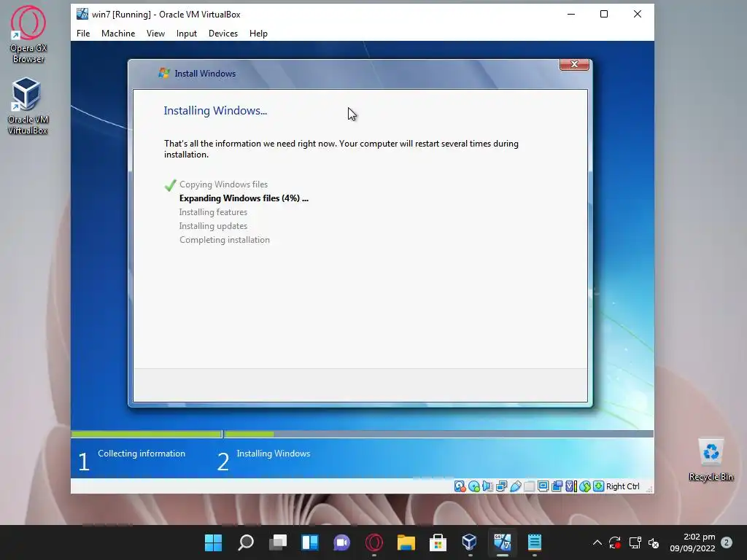Click the USB devices status icon
This screenshot has height=560, width=747.
click(516, 486)
